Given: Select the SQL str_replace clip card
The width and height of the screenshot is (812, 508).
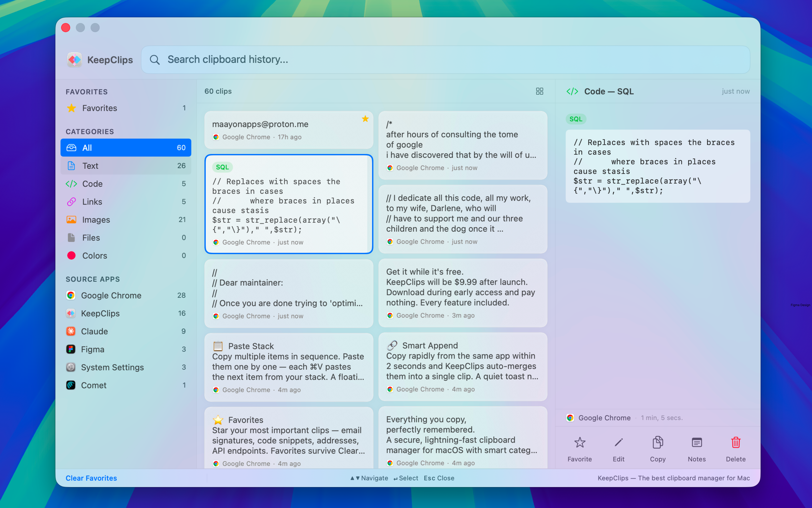Looking at the screenshot, I should click(289, 204).
